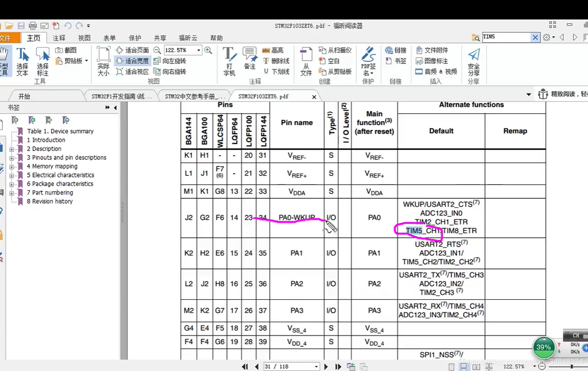
Task: Select the Select Text tool (选择文本)
Action: click(22, 62)
